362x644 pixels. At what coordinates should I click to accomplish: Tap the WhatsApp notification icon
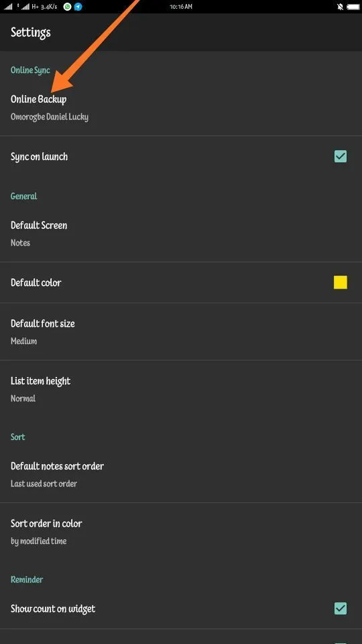click(x=67, y=7)
